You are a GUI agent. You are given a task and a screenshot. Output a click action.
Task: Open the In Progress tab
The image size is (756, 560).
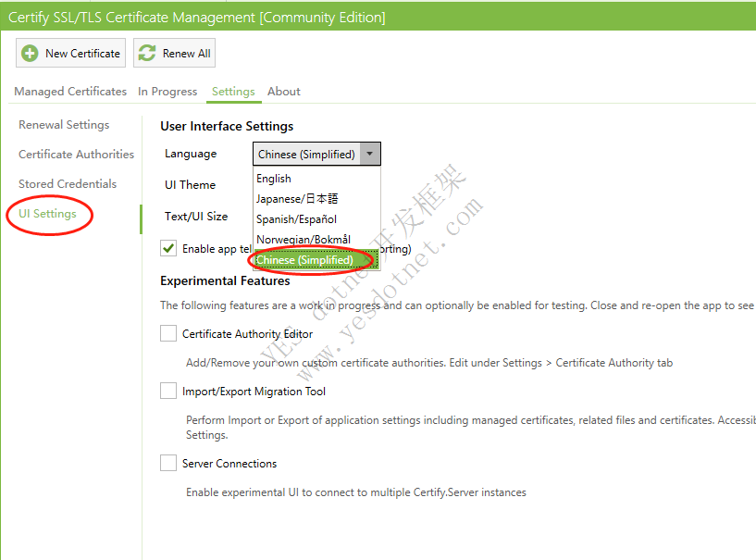[167, 91]
